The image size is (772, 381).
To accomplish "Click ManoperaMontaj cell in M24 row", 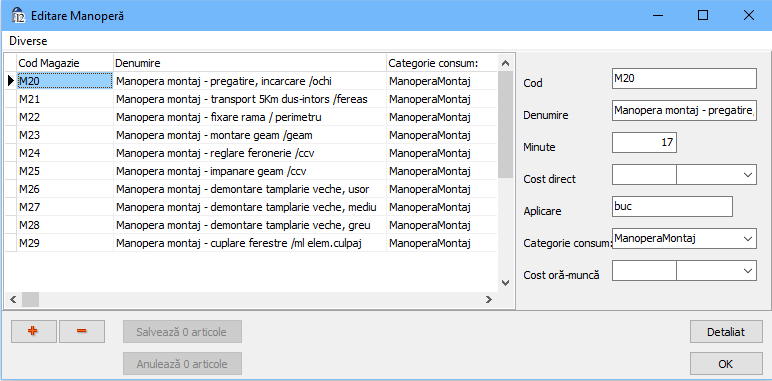I will [x=442, y=153].
